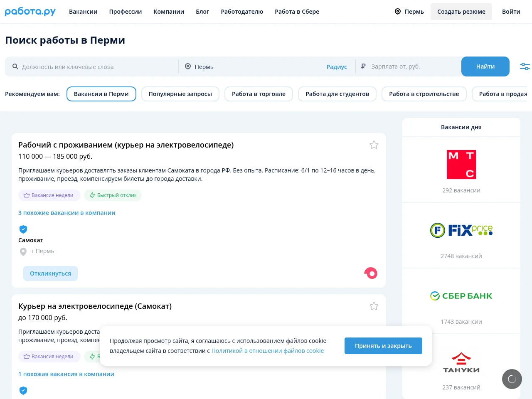Open the Работодателю page
532x399 pixels.
coord(242,12)
